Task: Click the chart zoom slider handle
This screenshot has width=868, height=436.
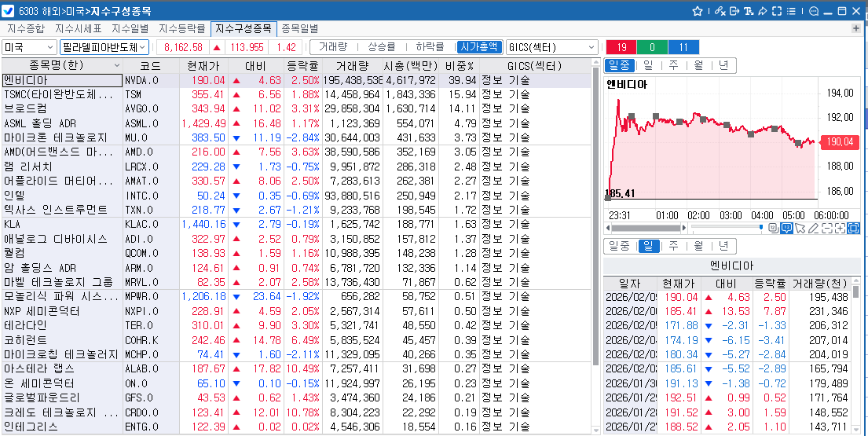Action: [761, 227]
